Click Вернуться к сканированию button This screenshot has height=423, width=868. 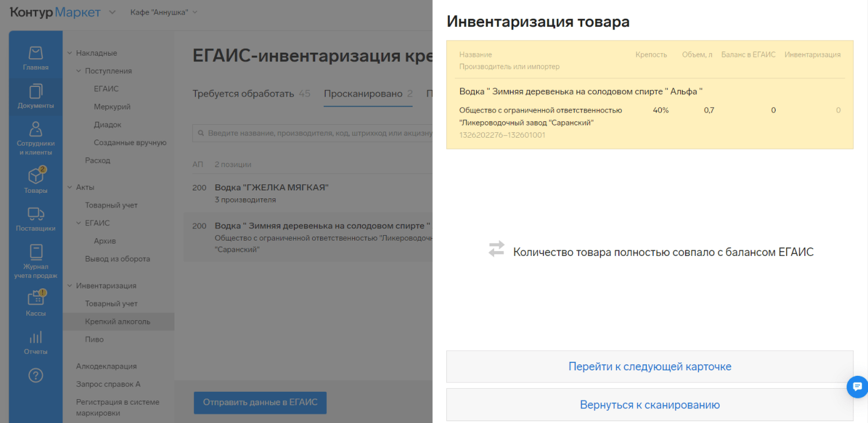point(649,405)
